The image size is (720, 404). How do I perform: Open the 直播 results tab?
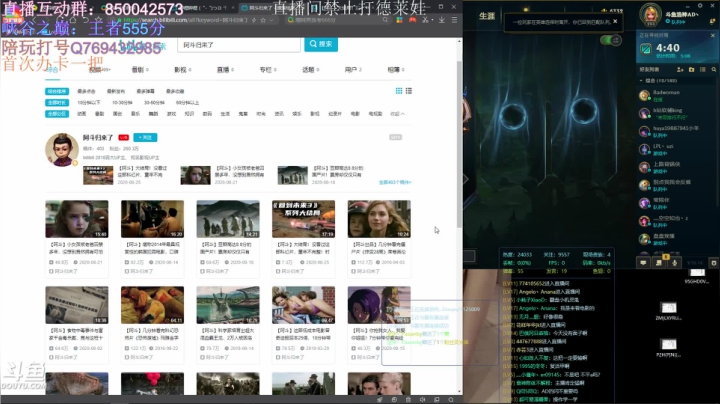225,70
